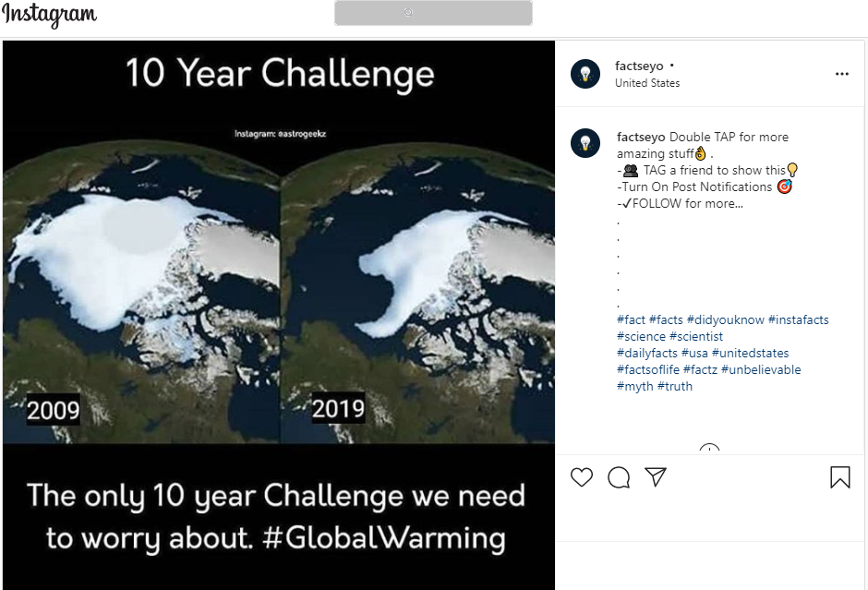The image size is (868, 590).
Task: Load more comments with plus circle
Action: click(x=709, y=451)
